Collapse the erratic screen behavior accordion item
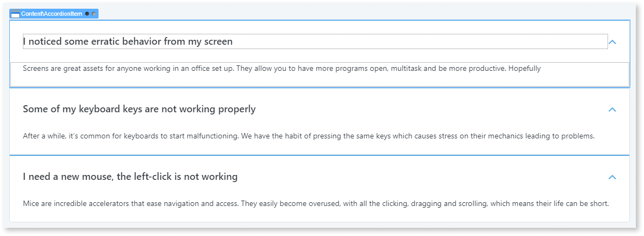Image resolution: width=644 pixels, height=236 pixels. [612, 42]
